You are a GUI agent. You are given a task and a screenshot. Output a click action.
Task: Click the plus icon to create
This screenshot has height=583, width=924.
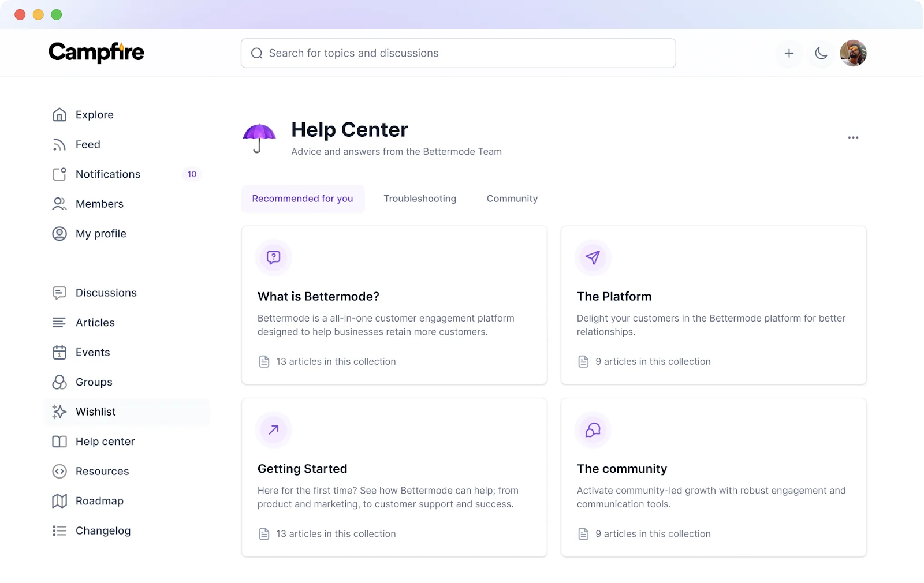tap(789, 53)
